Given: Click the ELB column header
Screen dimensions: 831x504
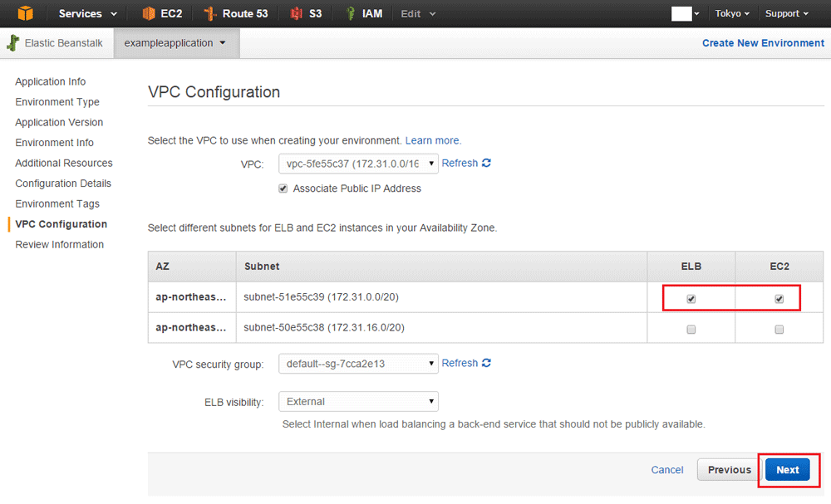Looking at the screenshot, I should (x=691, y=267).
